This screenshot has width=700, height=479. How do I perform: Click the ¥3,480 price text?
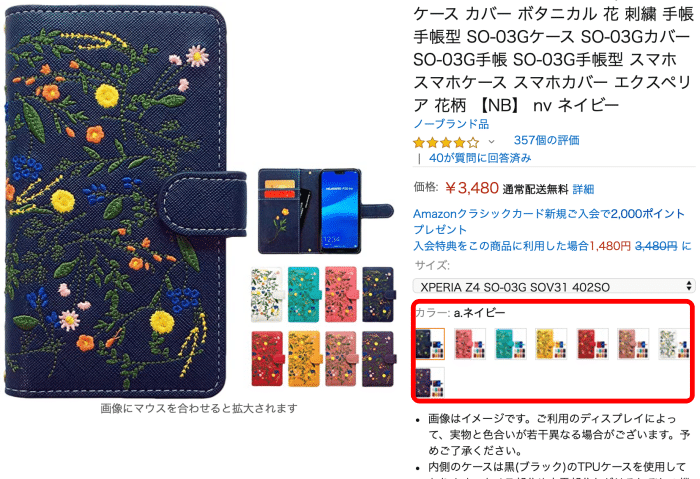point(472,188)
